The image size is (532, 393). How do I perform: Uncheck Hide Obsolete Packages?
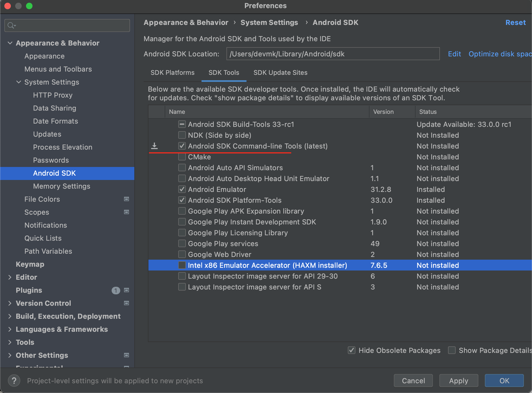click(x=352, y=350)
